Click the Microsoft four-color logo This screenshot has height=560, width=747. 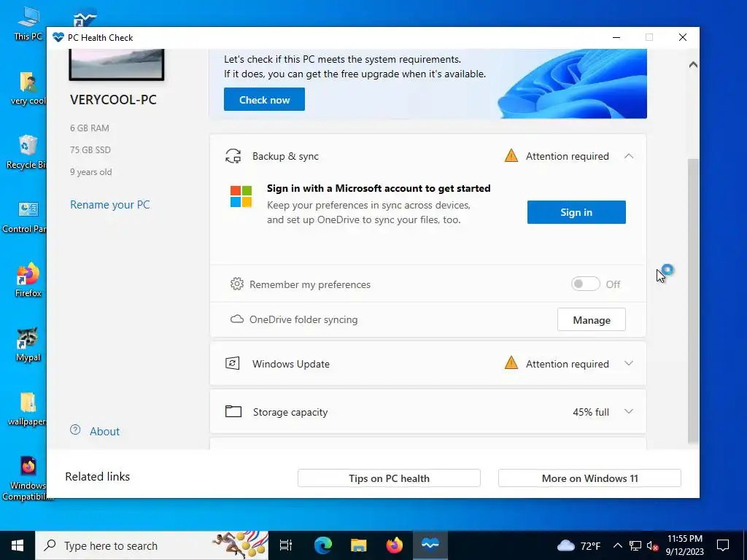[x=241, y=196]
